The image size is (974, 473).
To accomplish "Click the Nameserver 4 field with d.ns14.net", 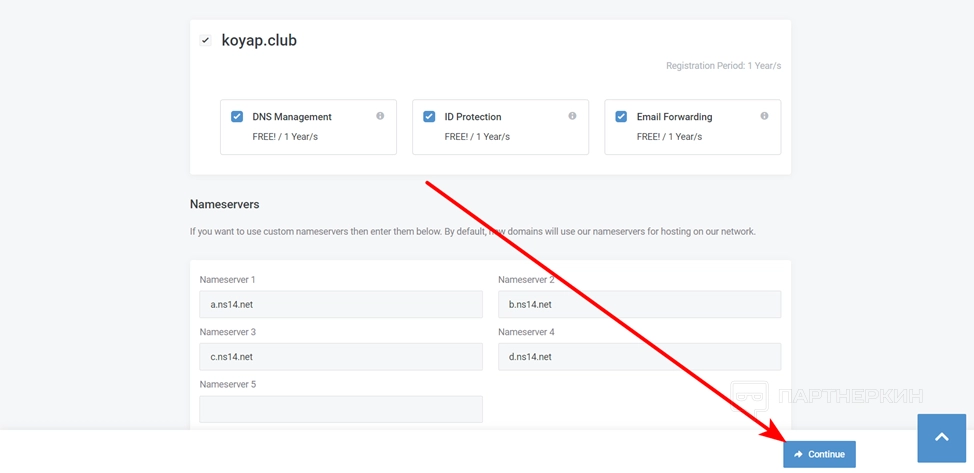I will [x=639, y=357].
